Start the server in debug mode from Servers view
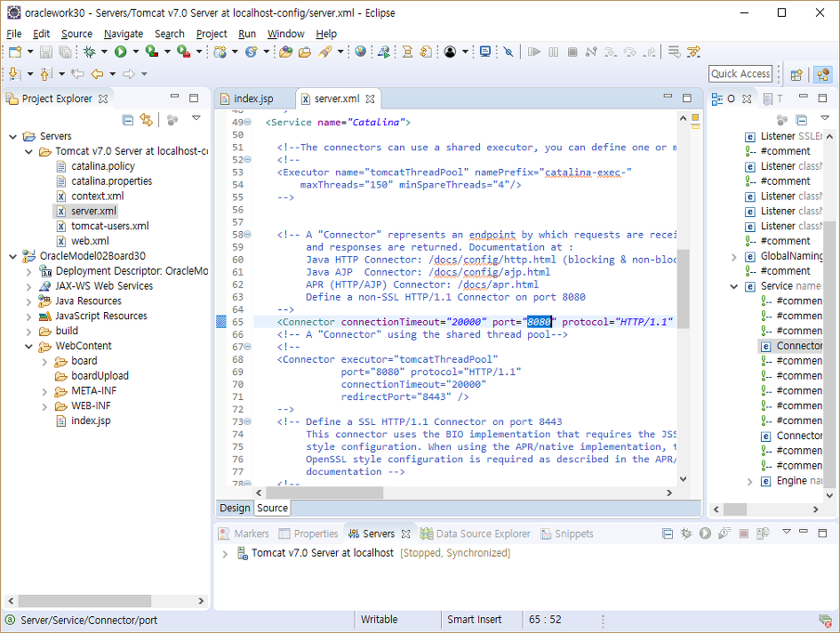 point(686,533)
